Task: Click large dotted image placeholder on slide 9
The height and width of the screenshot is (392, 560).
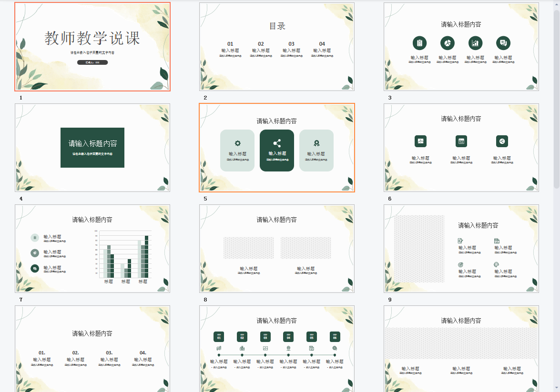Action: [419, 249]
